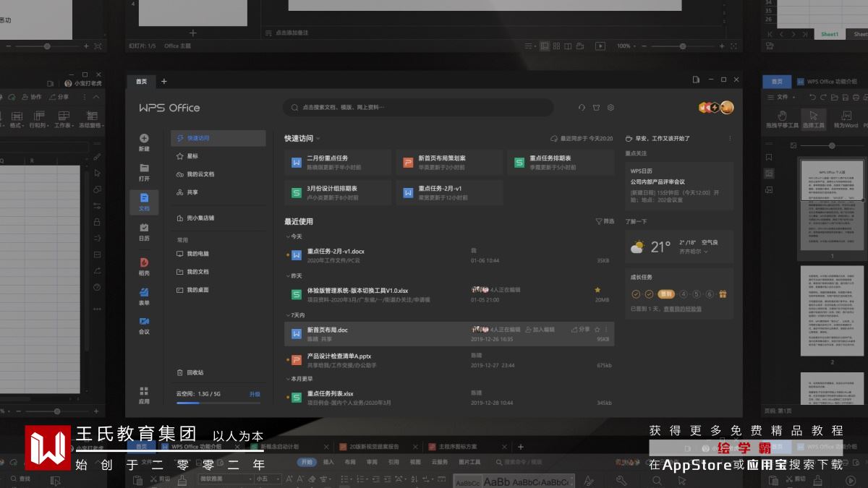Click 加入编辑 on 新首页布局.doc row
The width and height of the screenshot is (868, 488).
pyautogui.click(x=540, y=329)
